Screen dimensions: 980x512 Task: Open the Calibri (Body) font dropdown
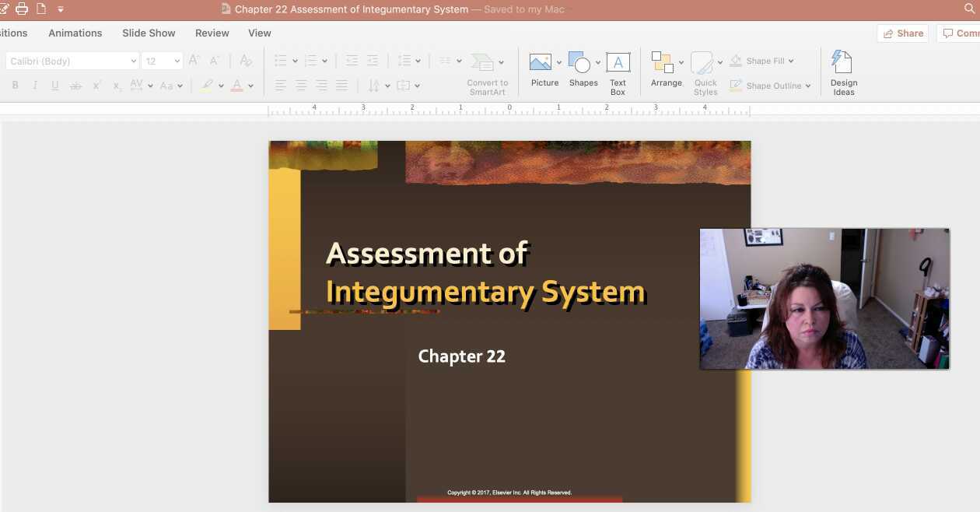133,61
